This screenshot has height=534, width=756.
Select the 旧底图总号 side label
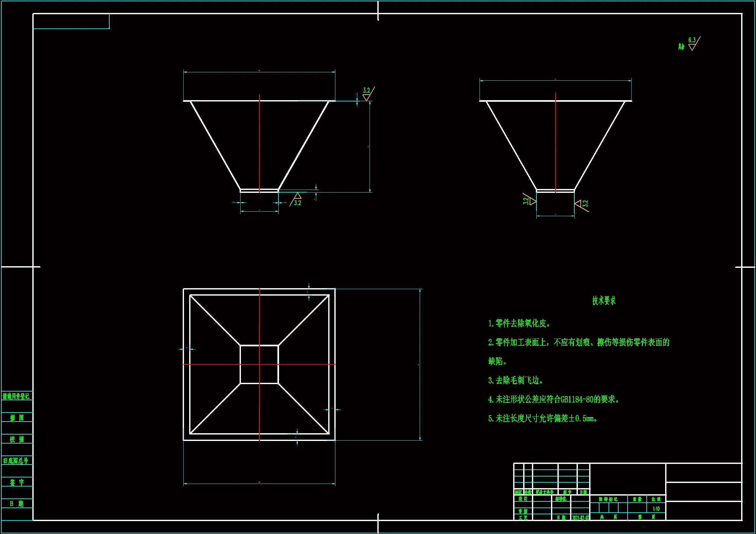[x=16, y=461]
